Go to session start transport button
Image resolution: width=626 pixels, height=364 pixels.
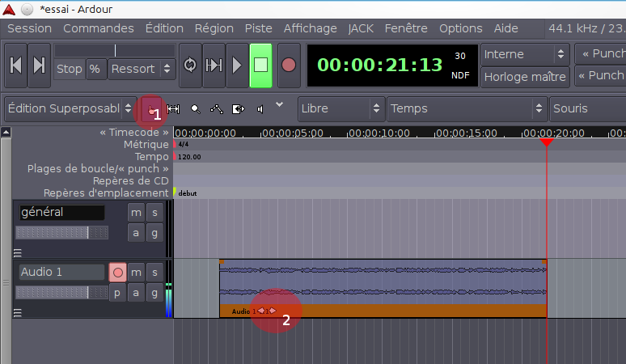point(15,66)
